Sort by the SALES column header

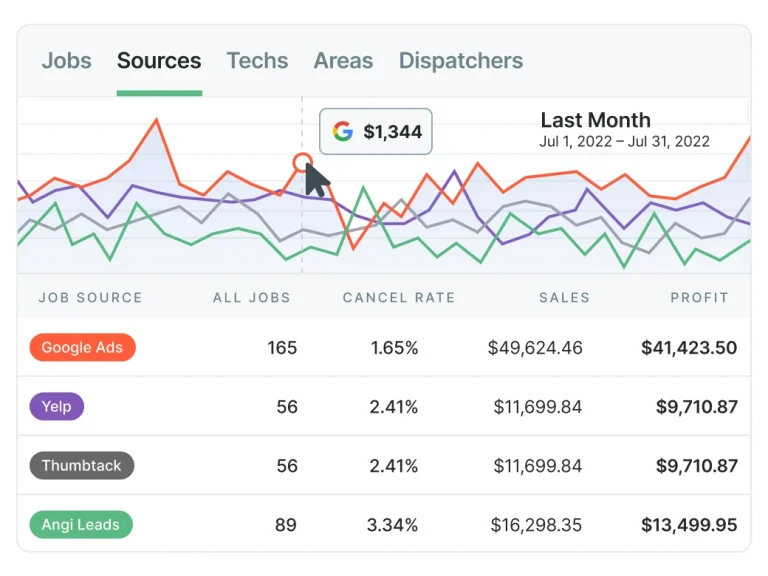click(565, 297)
